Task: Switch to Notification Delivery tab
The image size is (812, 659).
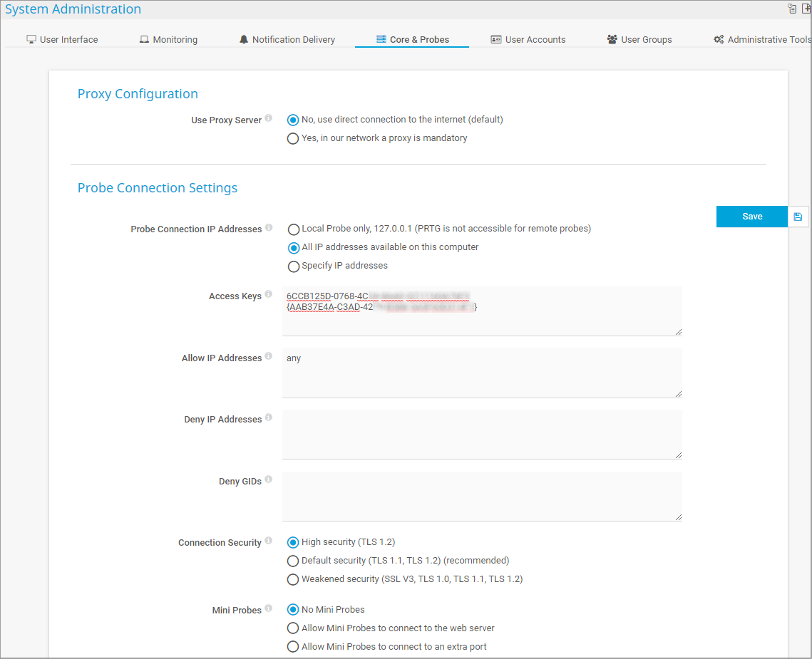Action: pos(287,40)
